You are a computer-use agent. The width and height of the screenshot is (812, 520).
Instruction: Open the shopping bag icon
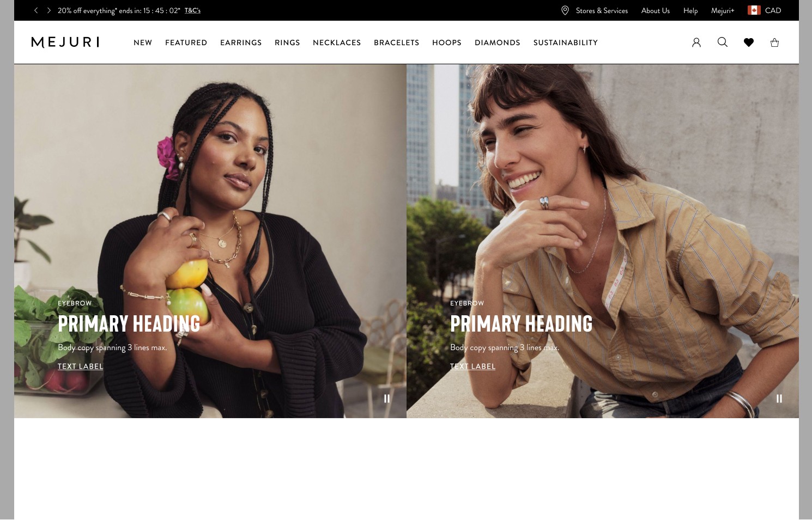pyautogui.click(x=774, y=42)
